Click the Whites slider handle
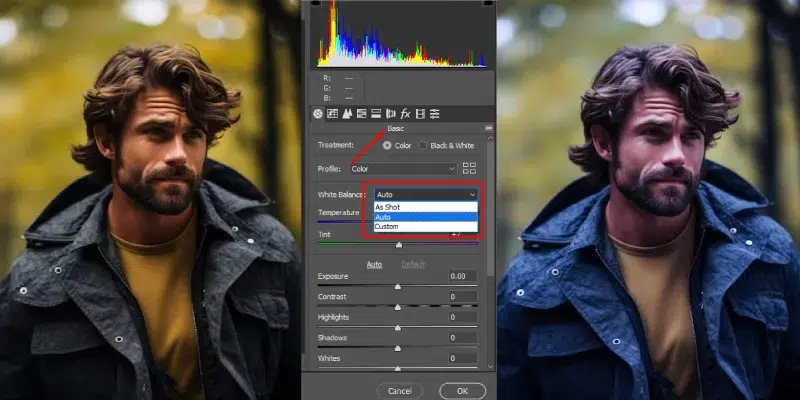 click(397, 368)
